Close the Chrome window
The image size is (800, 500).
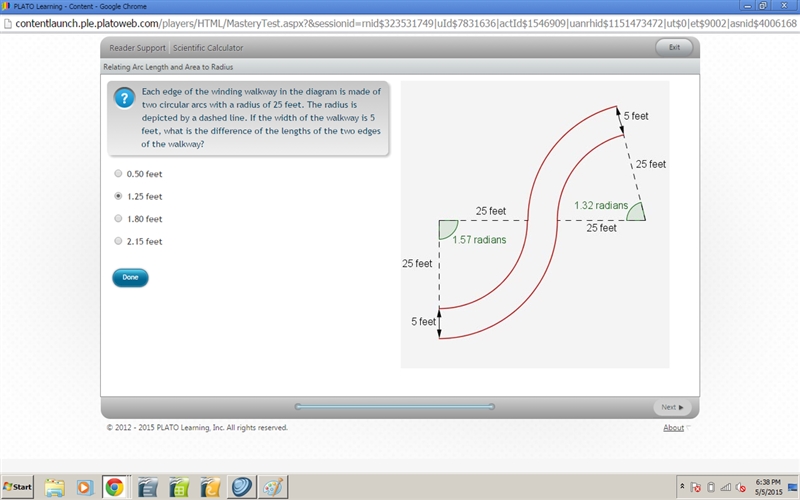[785, 6]
